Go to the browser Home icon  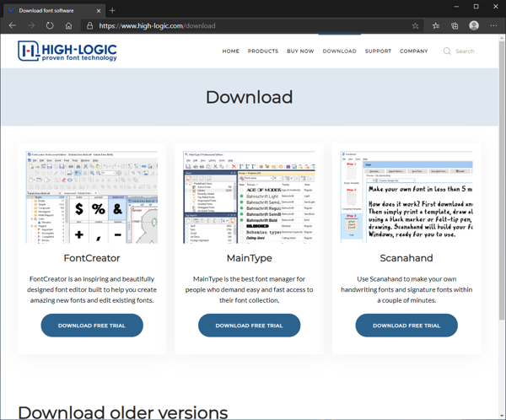68,26
